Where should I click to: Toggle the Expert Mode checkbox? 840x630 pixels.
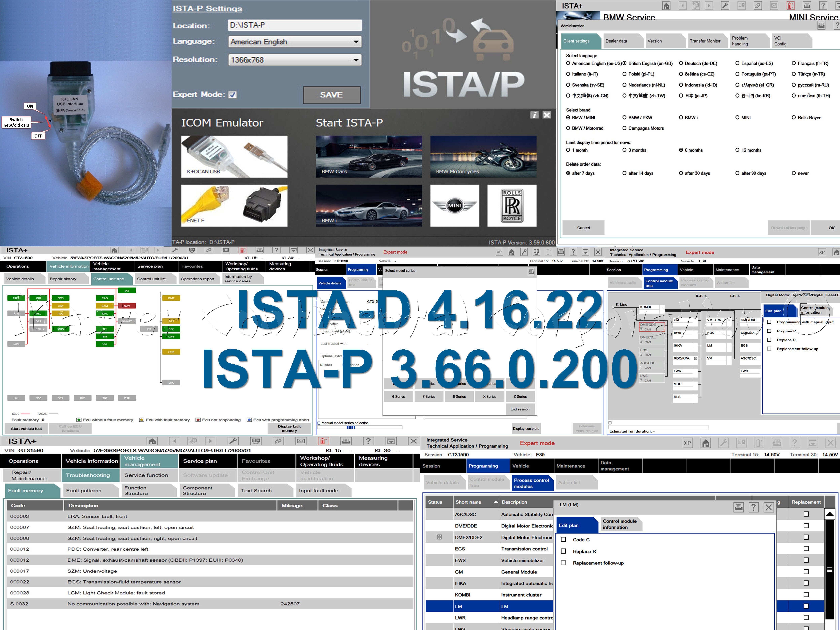[x=233, y=95]
